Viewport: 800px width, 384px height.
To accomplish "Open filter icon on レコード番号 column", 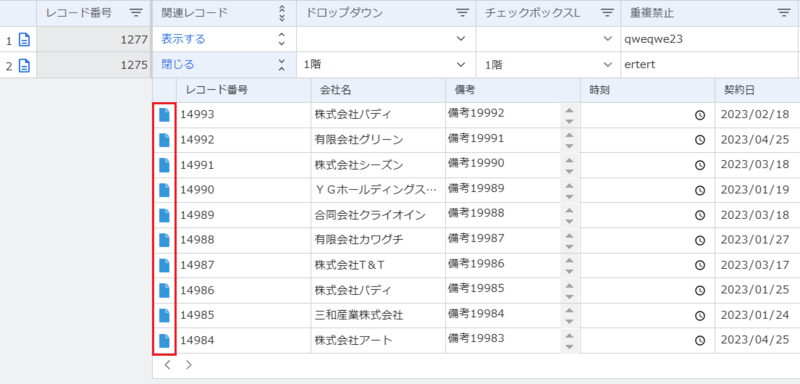I will coord(136,13).
